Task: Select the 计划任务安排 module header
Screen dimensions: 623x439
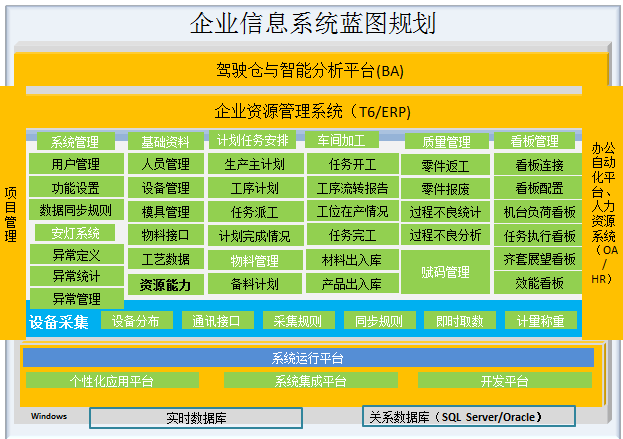Action: click(252, 139)
